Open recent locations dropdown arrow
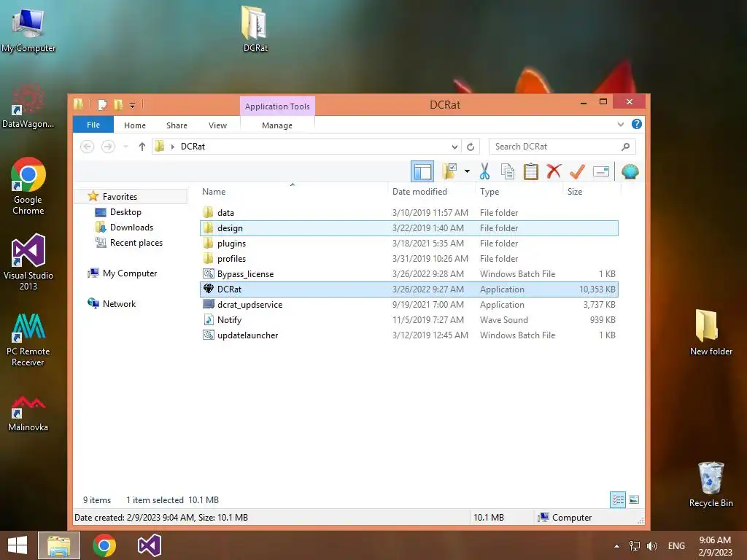The image size is (747, 560). coord(125,147)
